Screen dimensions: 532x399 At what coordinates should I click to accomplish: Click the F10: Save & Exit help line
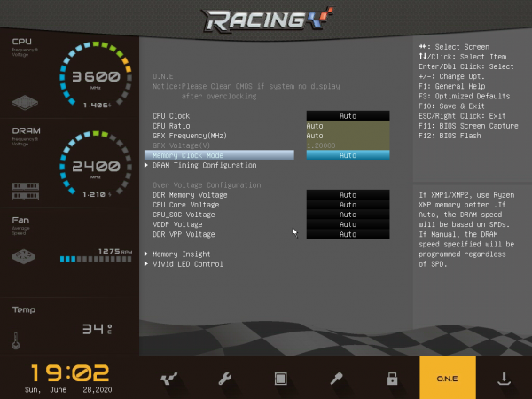451,106
